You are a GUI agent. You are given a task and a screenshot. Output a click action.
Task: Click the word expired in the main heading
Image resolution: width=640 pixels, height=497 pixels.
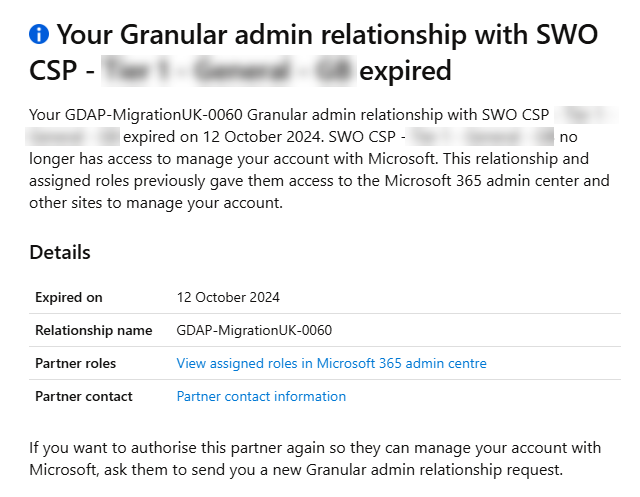405,72
